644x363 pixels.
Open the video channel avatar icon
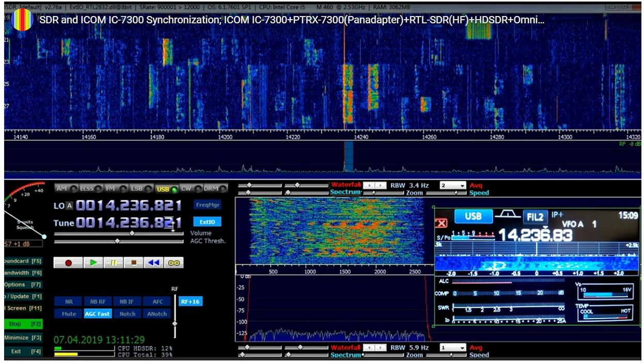22,20
